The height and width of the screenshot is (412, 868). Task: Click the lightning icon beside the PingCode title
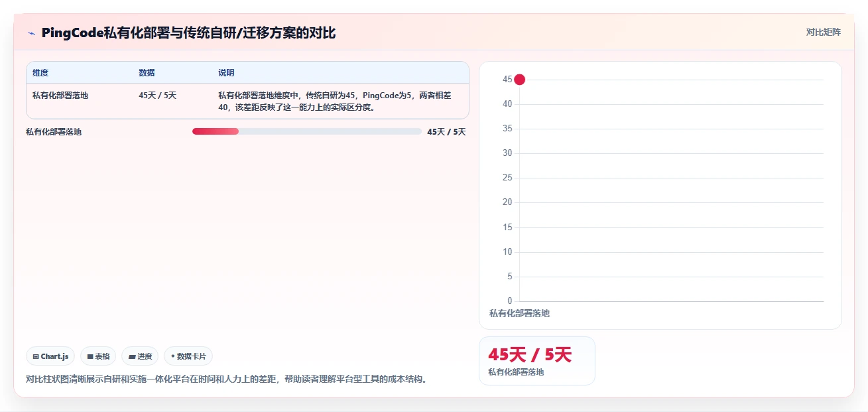point(31,33)
